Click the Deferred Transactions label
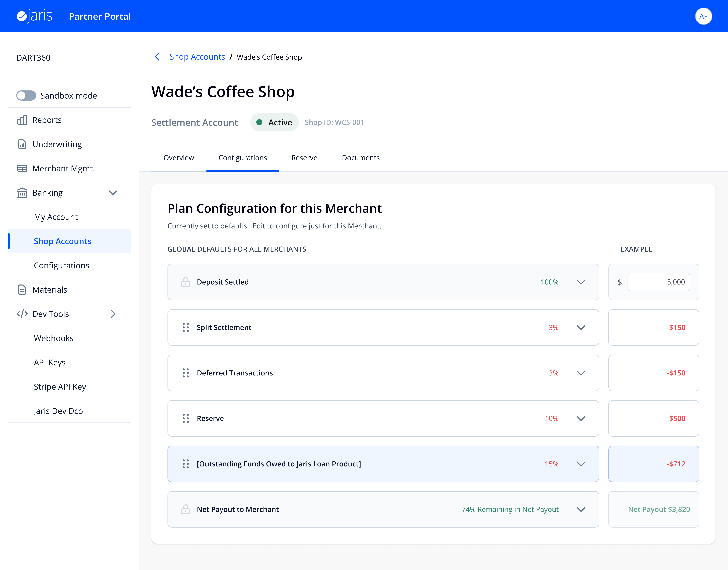The image size is (728, 570). (235, 373)
